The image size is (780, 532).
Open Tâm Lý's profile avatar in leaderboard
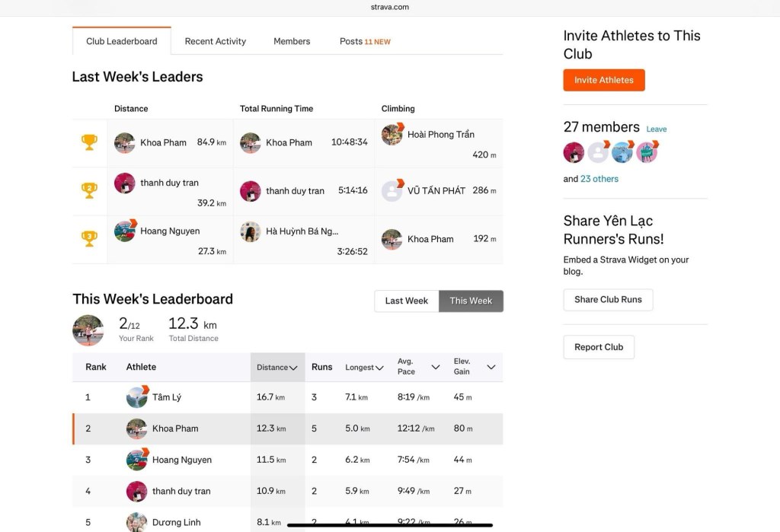(x=137, y=397)
